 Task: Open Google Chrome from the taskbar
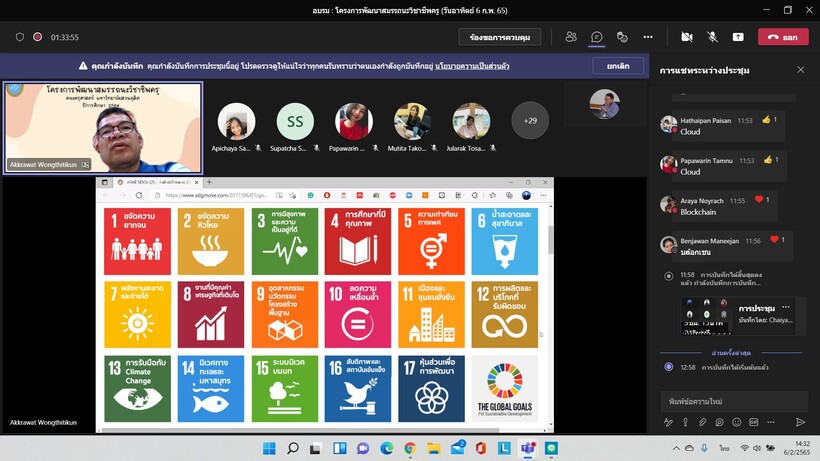(410, 448)
